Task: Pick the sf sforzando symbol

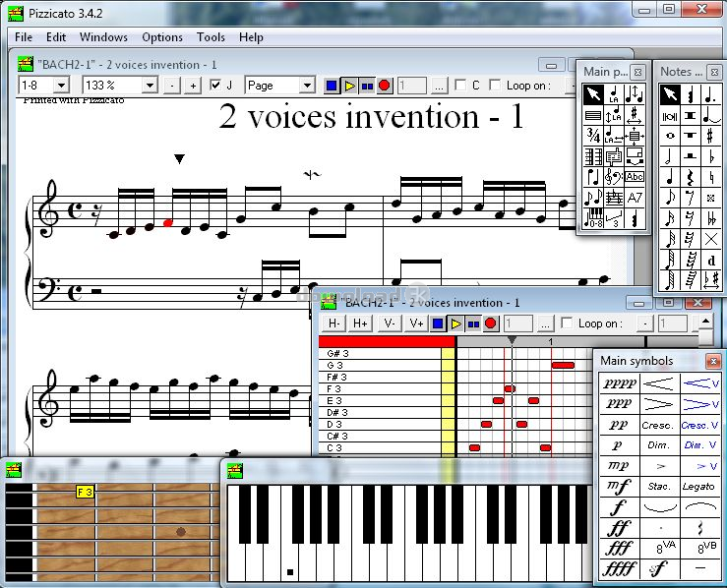Action: click(659, 567)
